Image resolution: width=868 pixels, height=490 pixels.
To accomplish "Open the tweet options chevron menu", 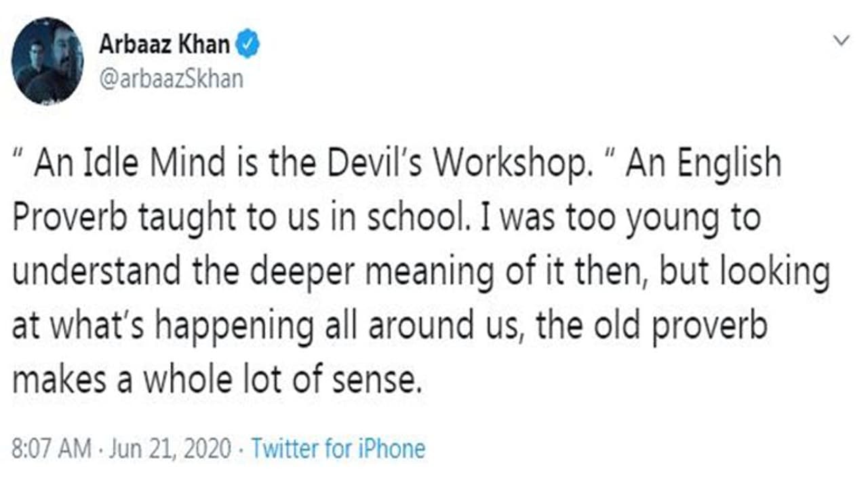I will 841,41.
